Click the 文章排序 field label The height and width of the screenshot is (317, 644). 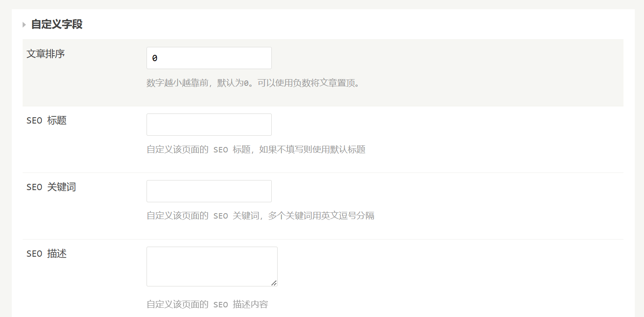pos(46,54)
